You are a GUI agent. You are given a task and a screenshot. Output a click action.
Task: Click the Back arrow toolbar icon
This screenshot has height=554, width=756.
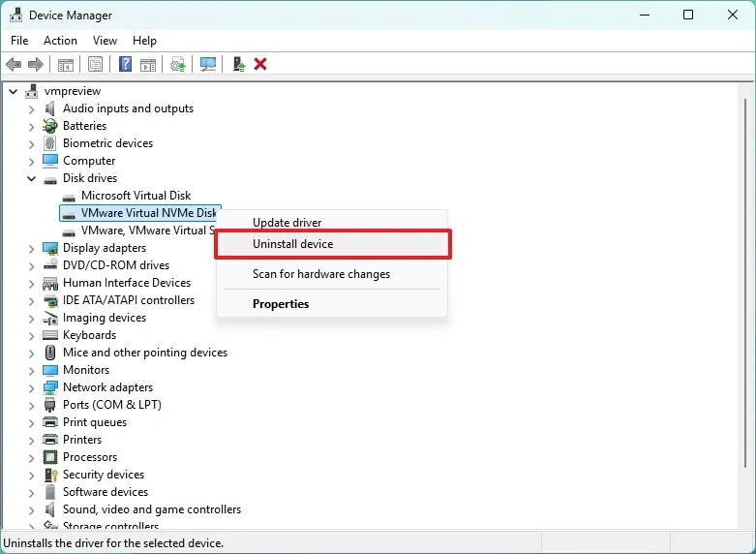(x=14, y=64)
